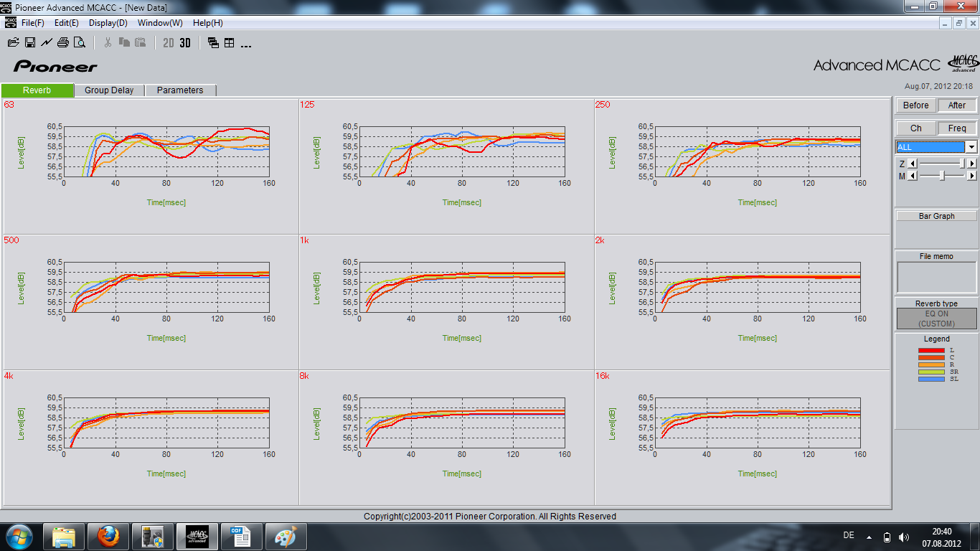Screen dimensions: 980x551
Task: Tile windows using the grid icon
Action: pos(230,43)
